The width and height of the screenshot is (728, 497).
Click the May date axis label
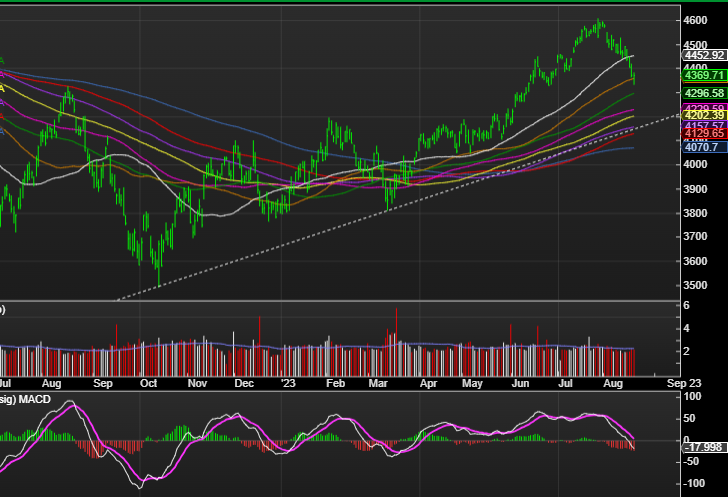pyautogui.click(x=473, y=383)
